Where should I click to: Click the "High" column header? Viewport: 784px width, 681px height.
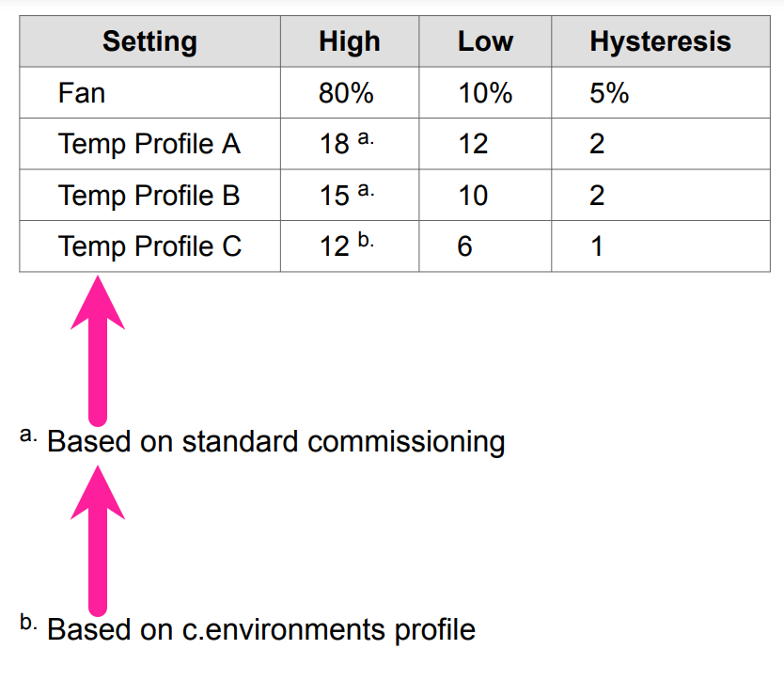(349, 41)
